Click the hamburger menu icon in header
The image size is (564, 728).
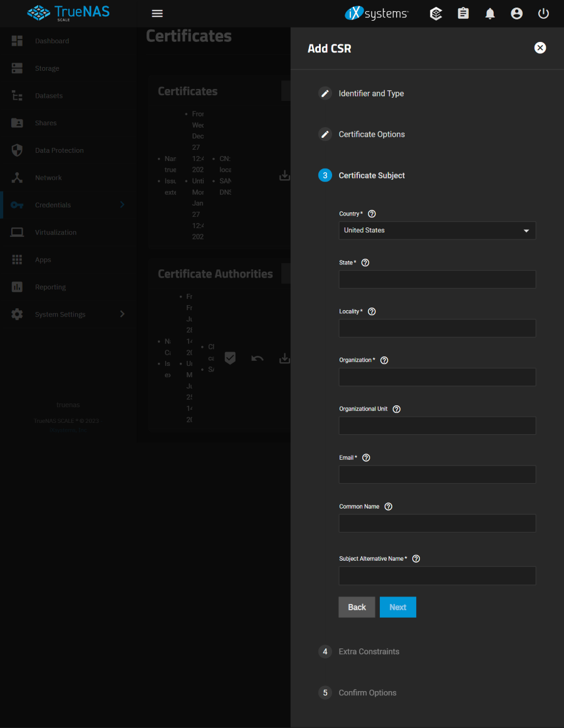(157, 14)
